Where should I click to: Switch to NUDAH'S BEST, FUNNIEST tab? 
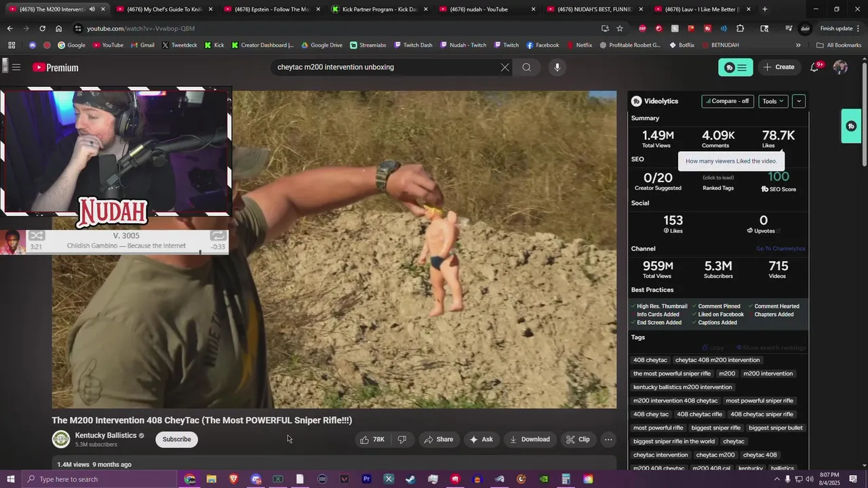tap(595, 9)
